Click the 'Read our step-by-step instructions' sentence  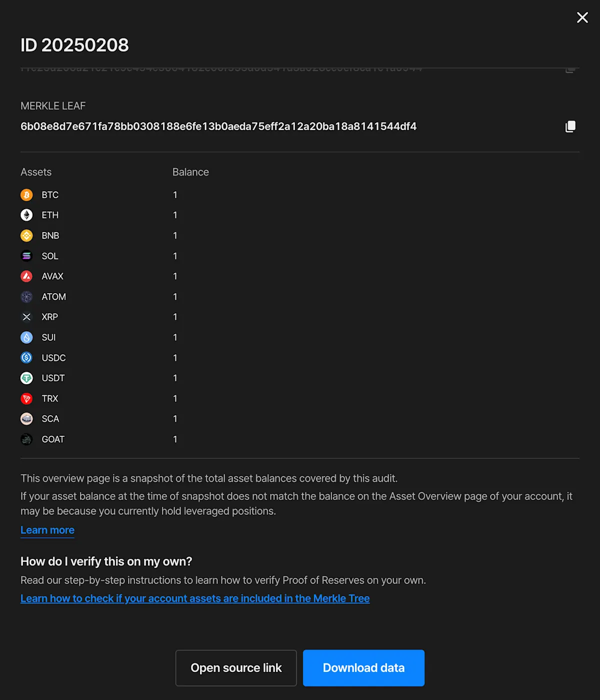223,580
